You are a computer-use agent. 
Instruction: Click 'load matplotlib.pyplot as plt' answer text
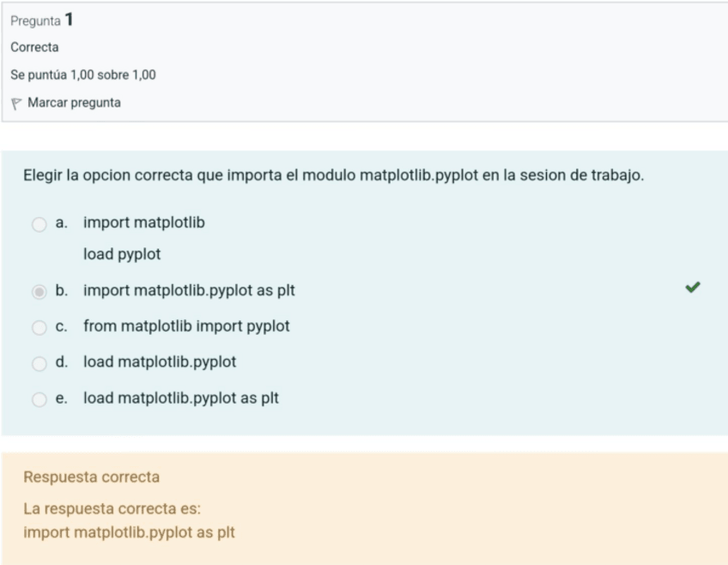[x=181, y=398]
